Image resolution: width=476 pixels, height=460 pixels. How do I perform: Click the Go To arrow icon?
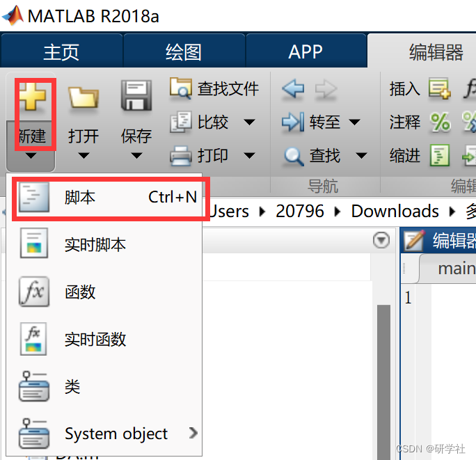click(x=293, y=122)
